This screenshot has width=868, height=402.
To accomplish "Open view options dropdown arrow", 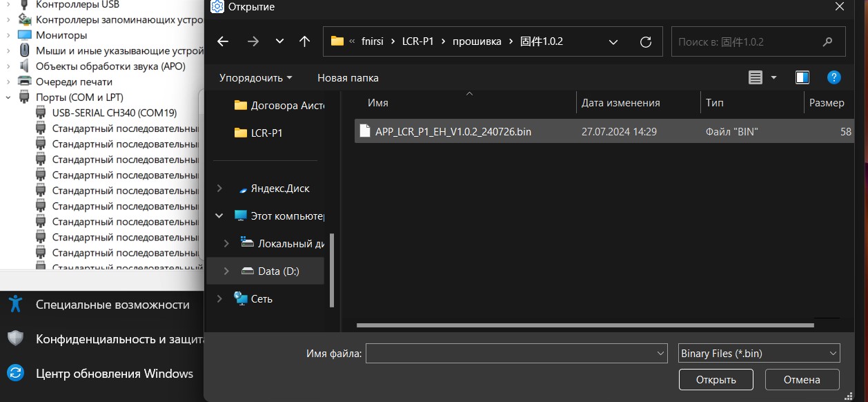I will (x=773, y=77).
